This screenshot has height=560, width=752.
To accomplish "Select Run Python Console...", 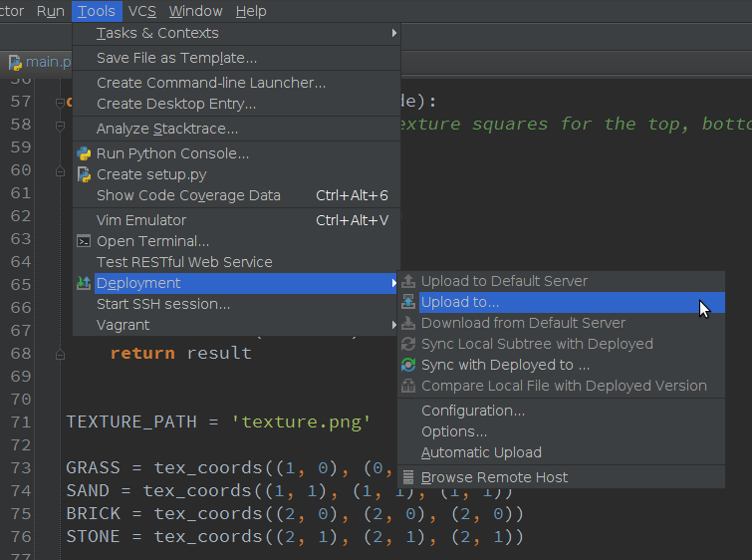I will coord(236,153).
